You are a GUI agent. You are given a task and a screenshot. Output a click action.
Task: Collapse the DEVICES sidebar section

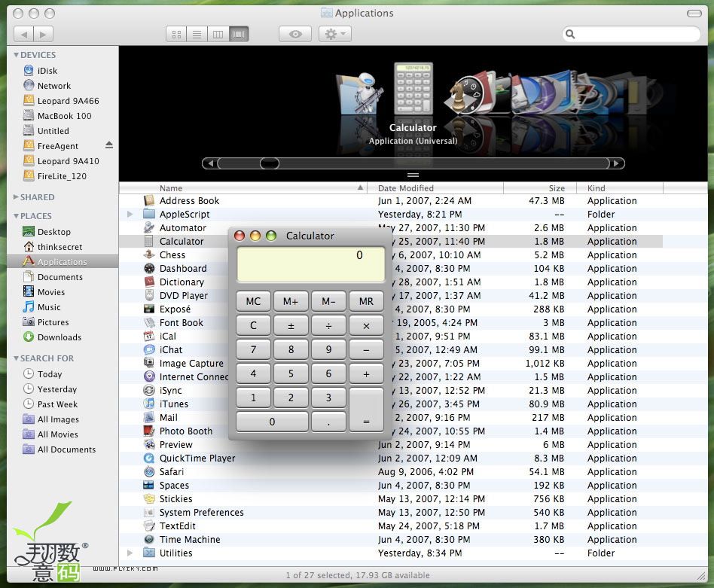pos(16,55)
